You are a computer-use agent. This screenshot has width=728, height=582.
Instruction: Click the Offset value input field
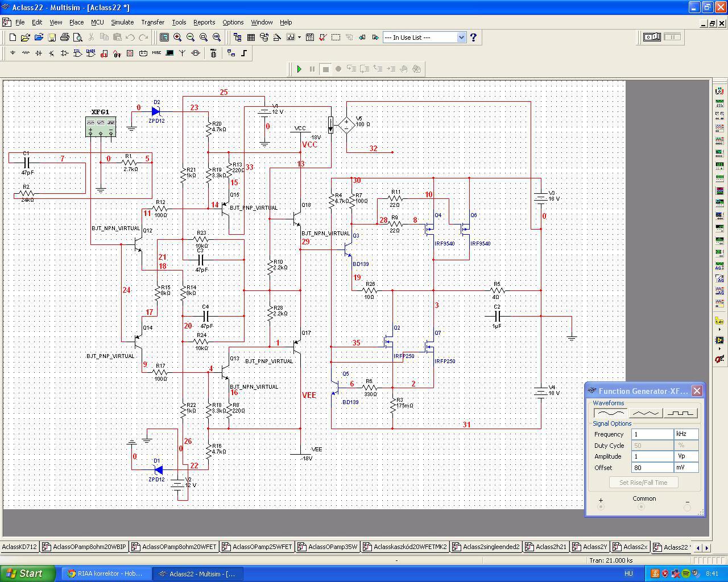pyautogui.click(x=652, y=468)
